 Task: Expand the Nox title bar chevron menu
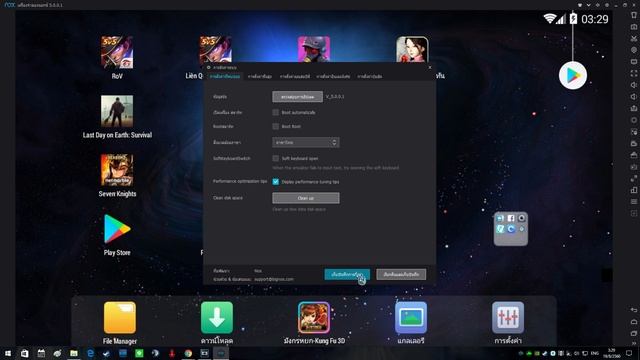[588, 5]
